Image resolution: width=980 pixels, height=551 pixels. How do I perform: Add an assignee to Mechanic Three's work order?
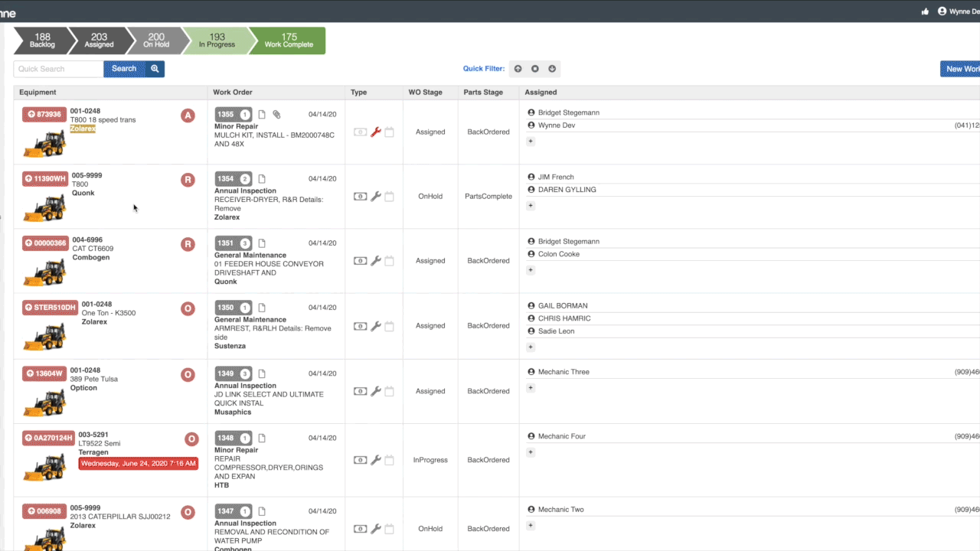coord(530,388)
